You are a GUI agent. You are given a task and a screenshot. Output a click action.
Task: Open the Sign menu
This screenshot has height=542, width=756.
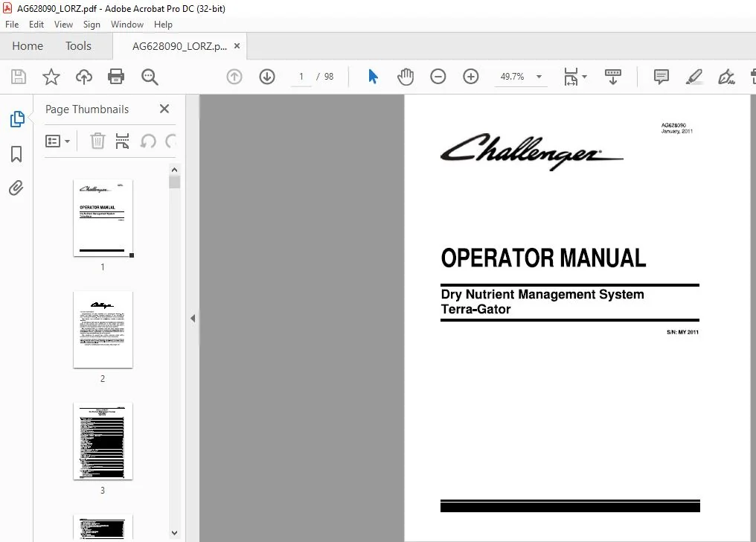click(92, 25)
